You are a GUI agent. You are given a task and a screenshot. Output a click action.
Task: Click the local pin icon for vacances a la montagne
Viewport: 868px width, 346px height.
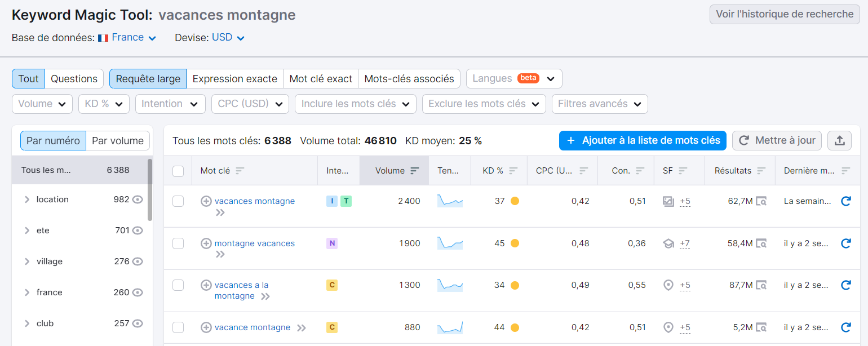tap(668, 285)
